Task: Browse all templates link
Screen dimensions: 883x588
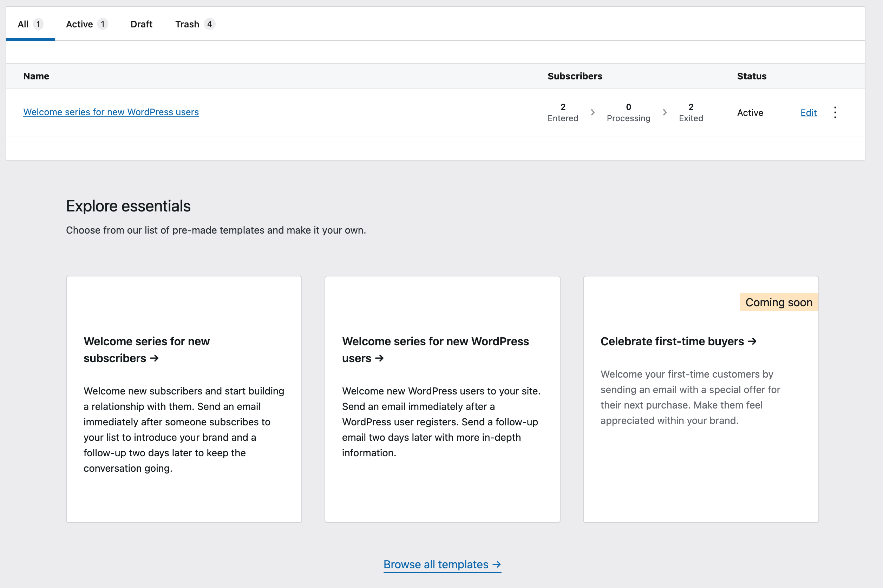Action: (x=443, y=564)
